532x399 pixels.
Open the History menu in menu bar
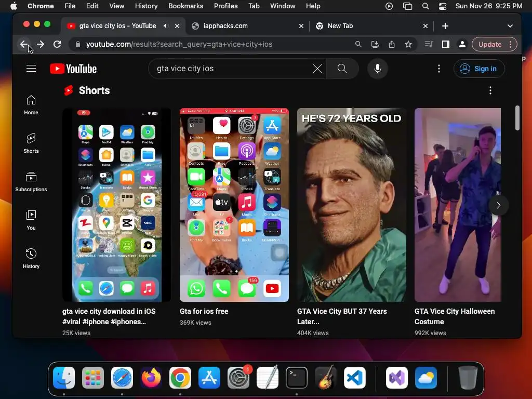pos(146,6)
